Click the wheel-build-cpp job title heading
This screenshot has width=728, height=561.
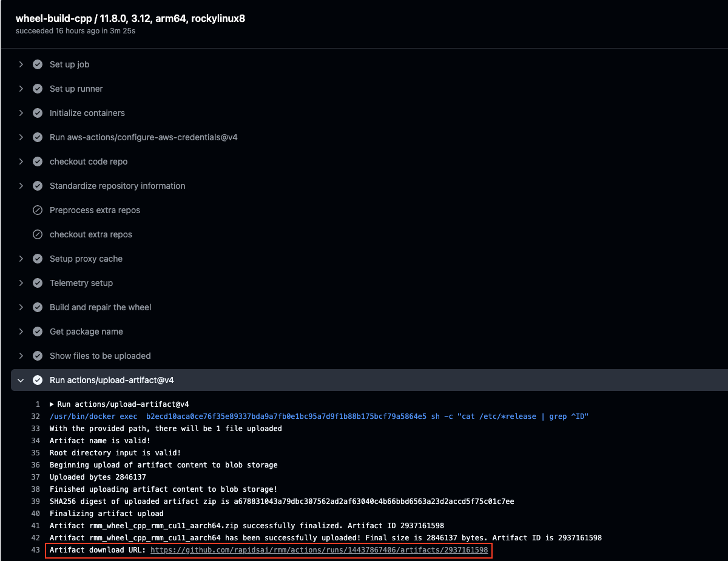pos(130,18)
